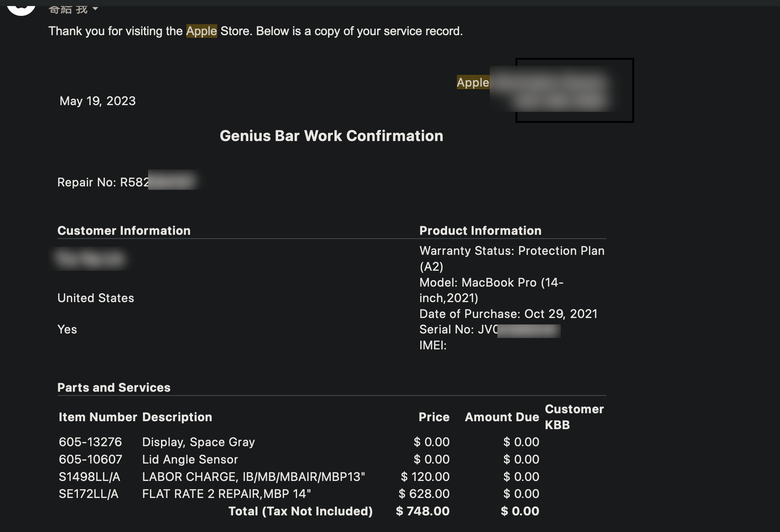The width and height of the screenshot is (780, 532).
Task: Click highlighted "Apple" beside the blurred store address
Action: [473, 82]
